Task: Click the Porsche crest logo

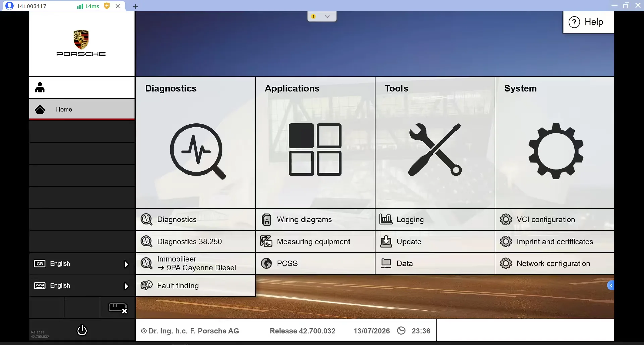Action: coord(81,40)
